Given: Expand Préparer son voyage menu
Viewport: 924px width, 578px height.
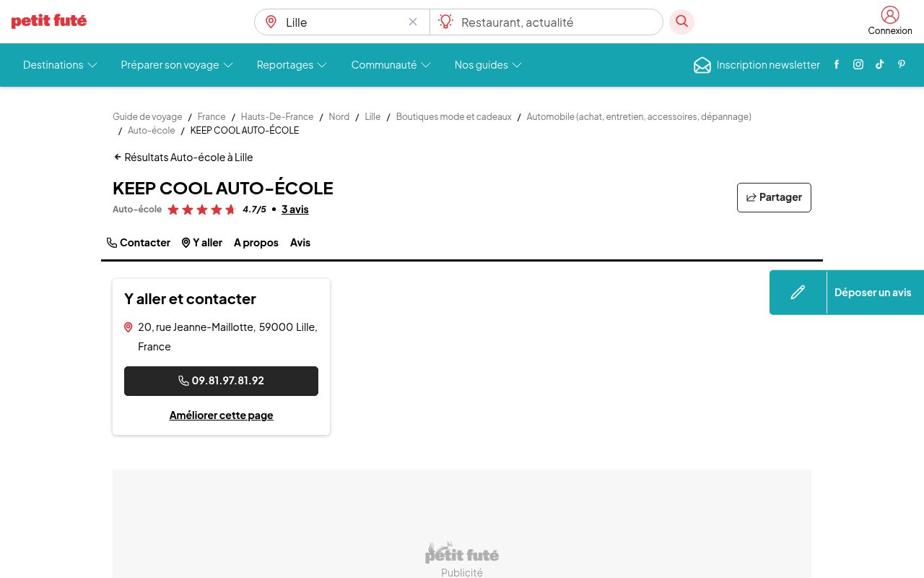Looking at the screenshot, I should [177, 65].
